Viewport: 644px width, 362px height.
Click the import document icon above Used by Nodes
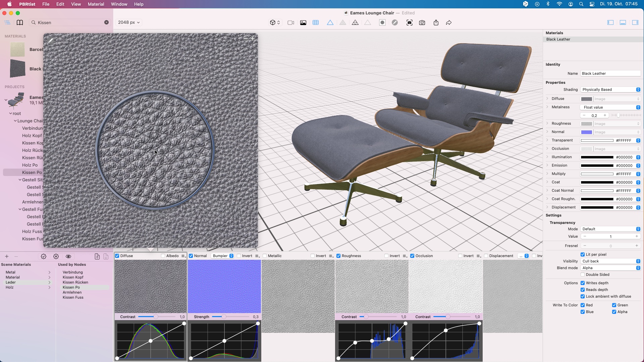coord(97,256)
